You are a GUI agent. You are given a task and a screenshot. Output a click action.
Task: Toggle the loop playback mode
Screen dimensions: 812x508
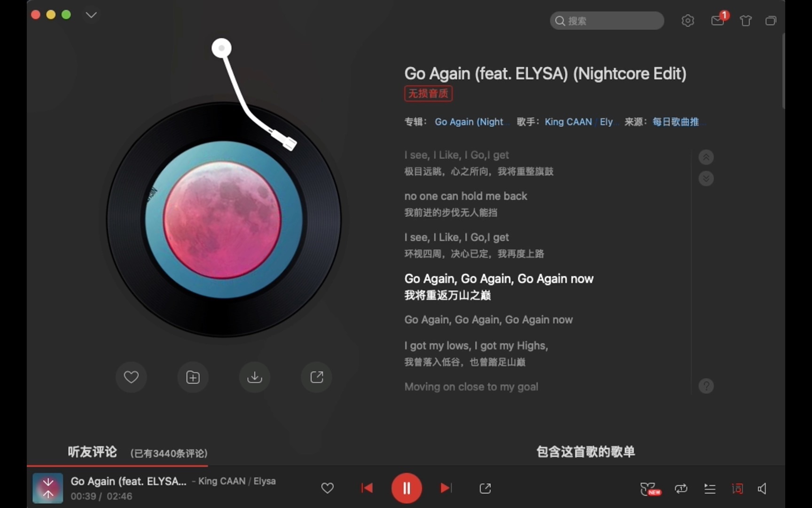[681, 489]
